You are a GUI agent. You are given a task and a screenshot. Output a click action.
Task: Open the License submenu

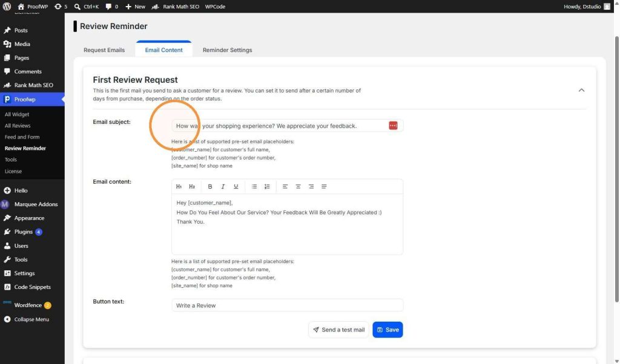(13, 171)
